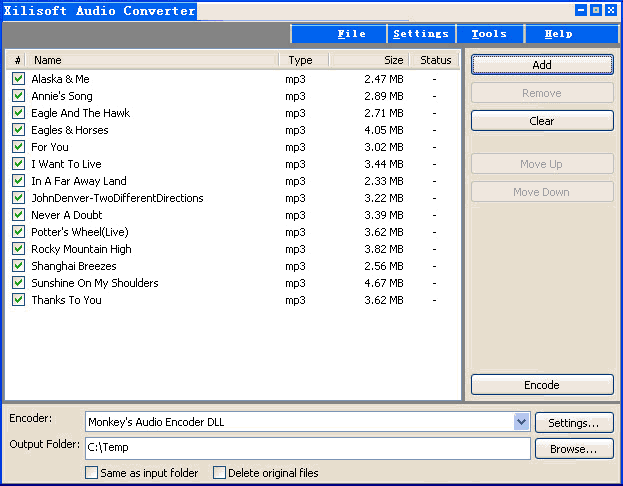Uncheck the Thanks To You checkbox
This screenshot has height=486, width=623.
pos(18,300)
